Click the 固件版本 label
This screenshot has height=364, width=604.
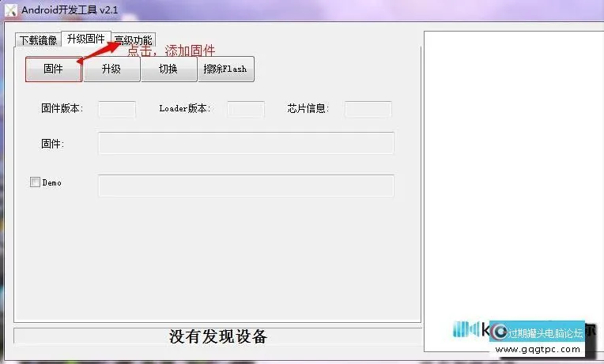click(62, 108)
